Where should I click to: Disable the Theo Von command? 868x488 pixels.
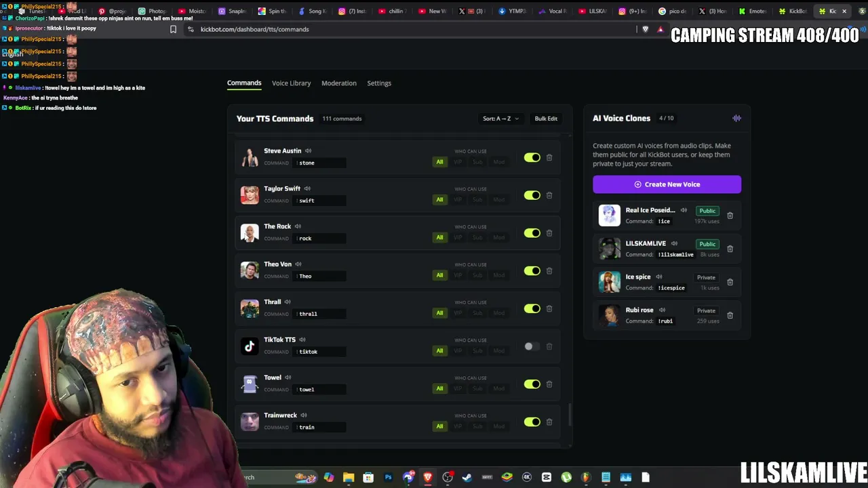click(532, 270)
